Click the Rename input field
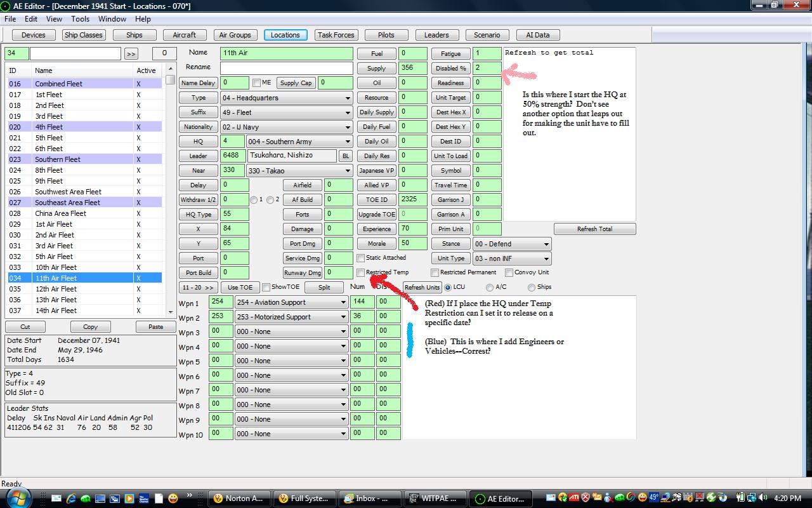 click(286, 67)
